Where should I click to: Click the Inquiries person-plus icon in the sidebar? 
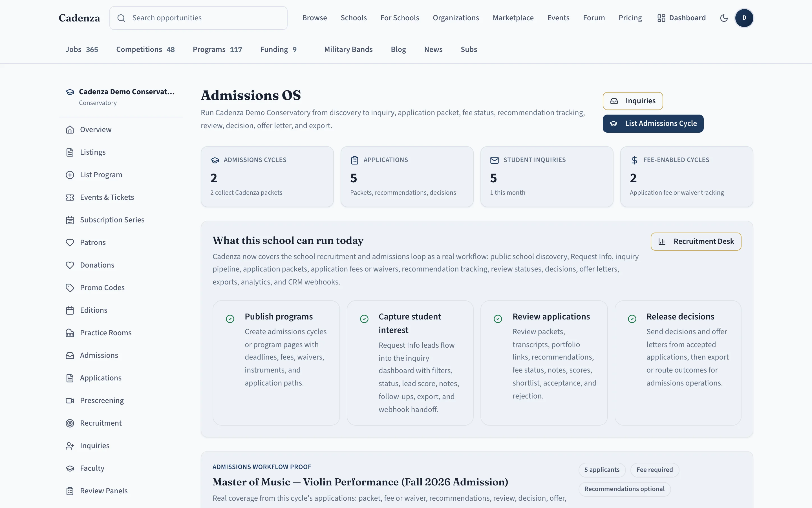point(70,446)
